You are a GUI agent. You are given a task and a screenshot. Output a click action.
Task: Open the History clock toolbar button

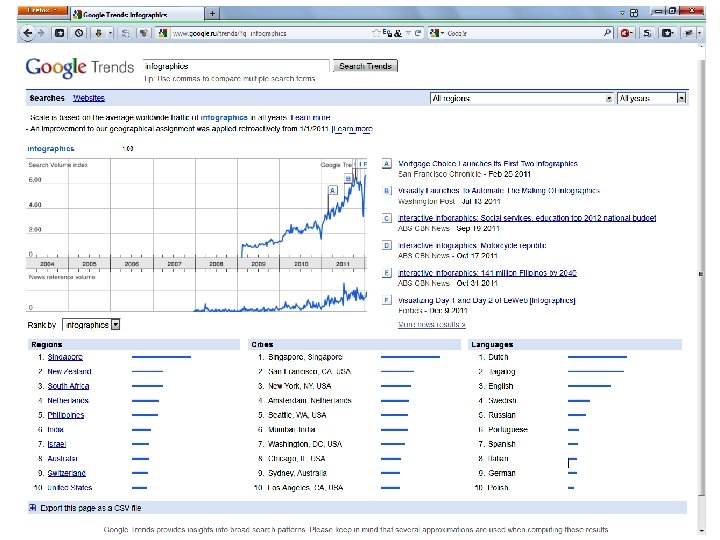[x=79, y=33]
